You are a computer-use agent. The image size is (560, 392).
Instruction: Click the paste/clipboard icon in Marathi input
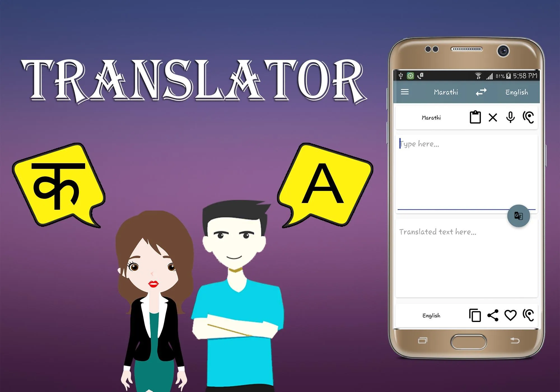[475, 117]
